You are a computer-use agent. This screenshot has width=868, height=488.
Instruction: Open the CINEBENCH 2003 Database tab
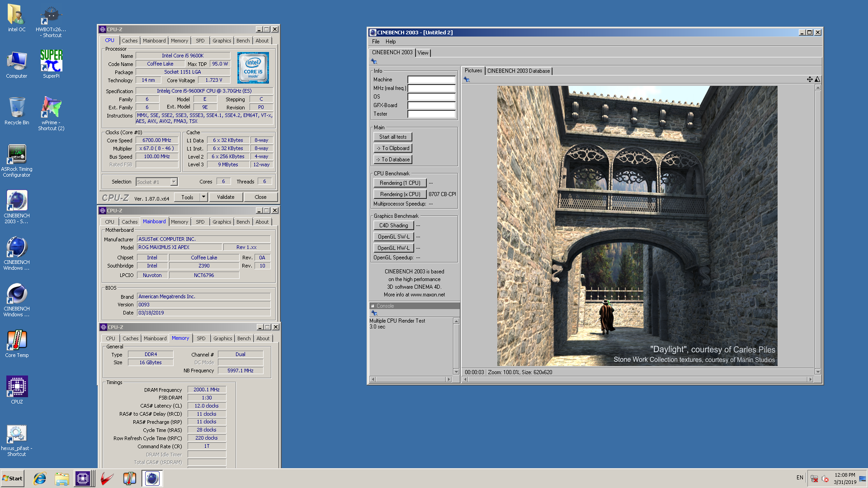[x=519, y=71]
